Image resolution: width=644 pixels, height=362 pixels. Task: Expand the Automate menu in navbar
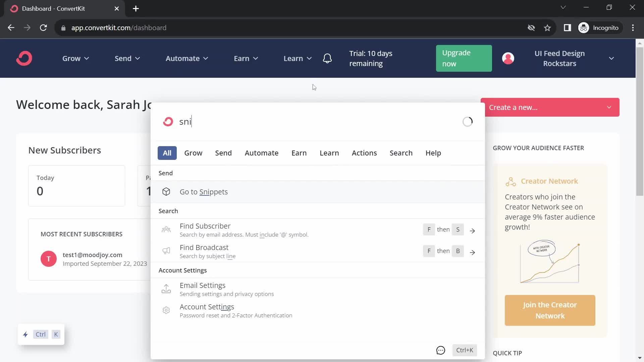(x=187, y=58)
